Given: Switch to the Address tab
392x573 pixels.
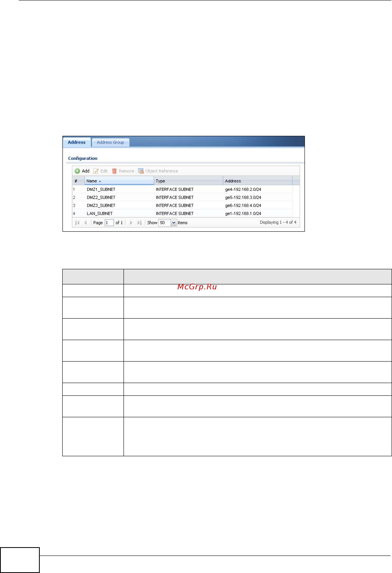Looking at the screenshot, I should [x=77, y=142].
